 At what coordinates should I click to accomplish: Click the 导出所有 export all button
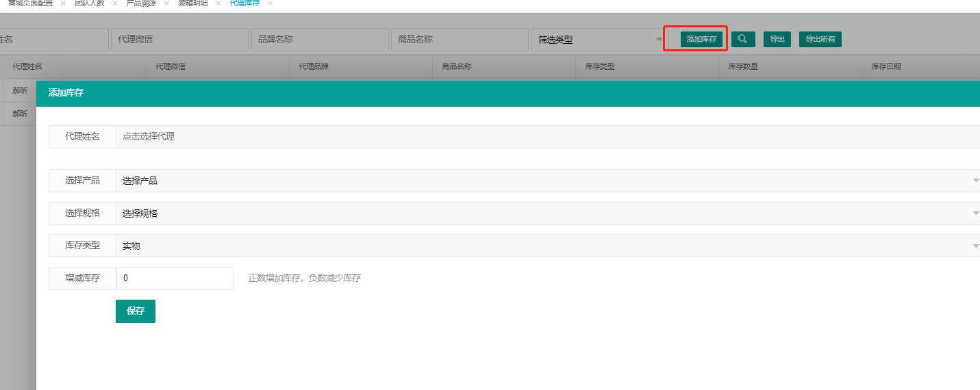[820, 39]
